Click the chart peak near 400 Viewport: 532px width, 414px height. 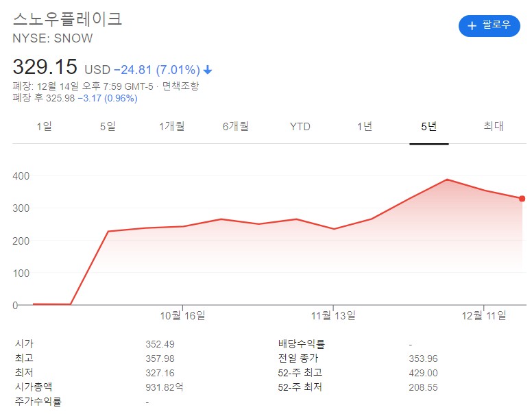tap(447, 180)
